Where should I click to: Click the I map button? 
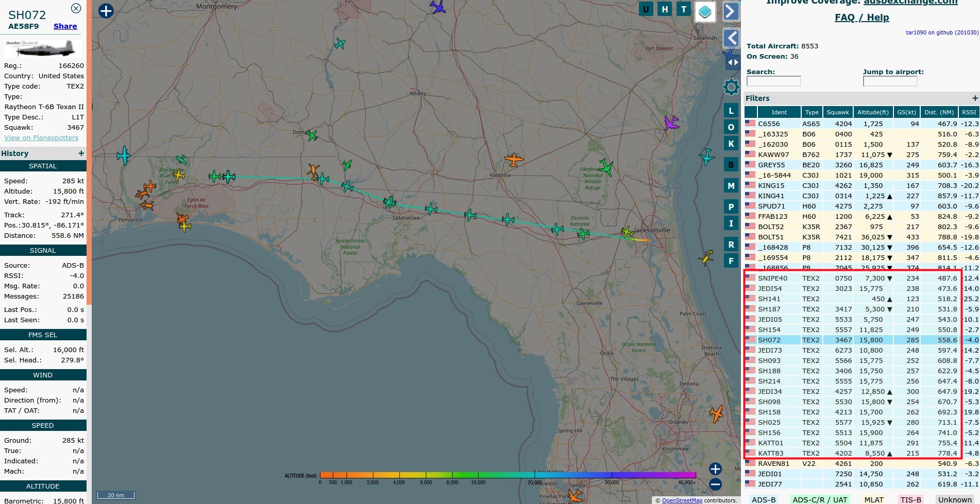click(731, 223)
